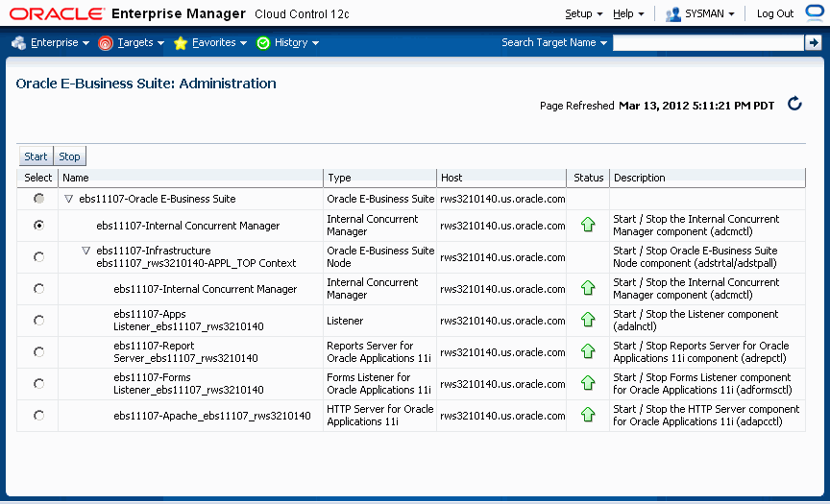Click the search target name input field

coord(708,43)
